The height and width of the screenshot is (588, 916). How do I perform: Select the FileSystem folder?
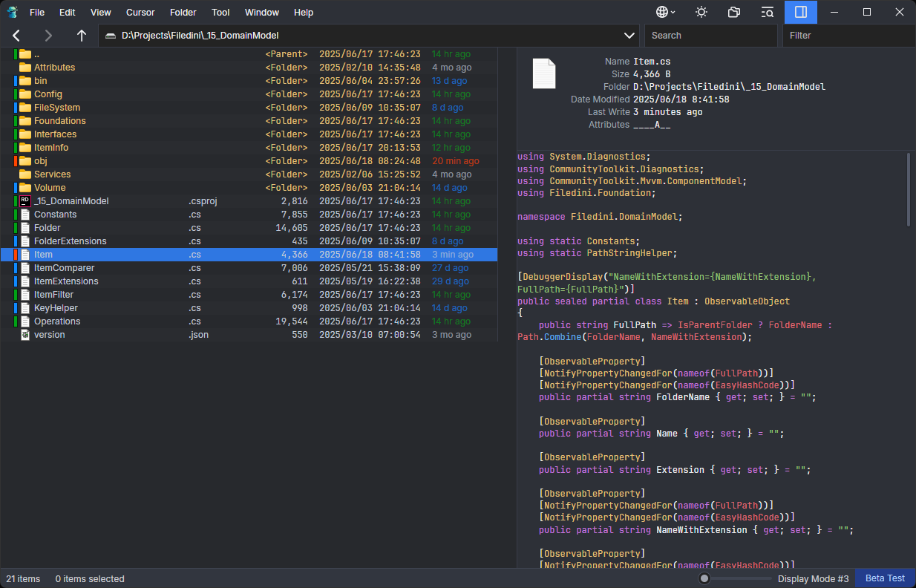(x=56, y=108)
